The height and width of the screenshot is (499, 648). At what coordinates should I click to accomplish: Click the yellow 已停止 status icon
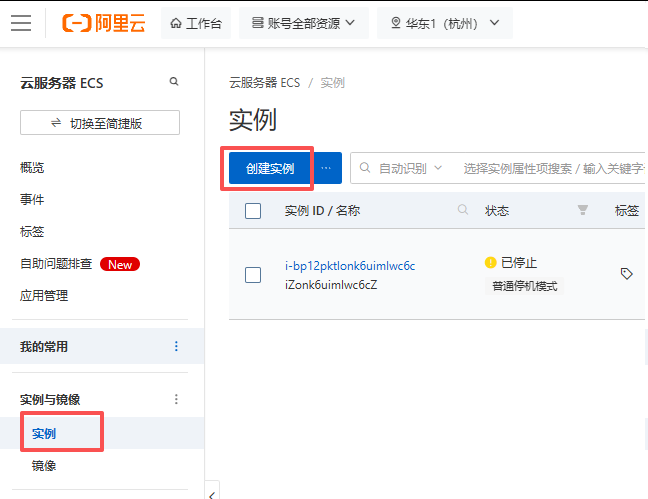point(491,263)
